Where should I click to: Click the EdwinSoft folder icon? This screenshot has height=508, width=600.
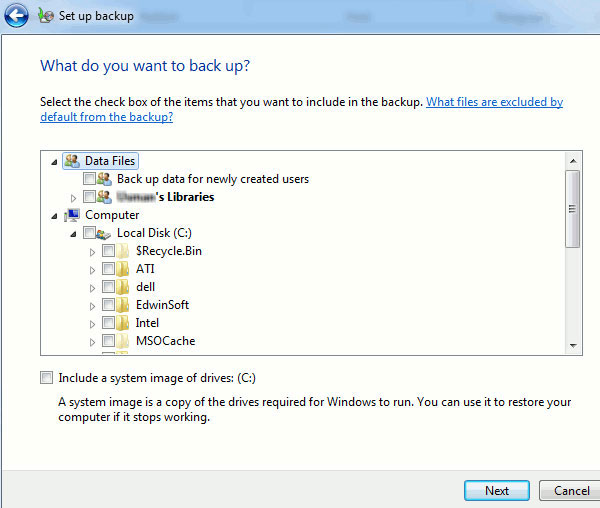122,305
